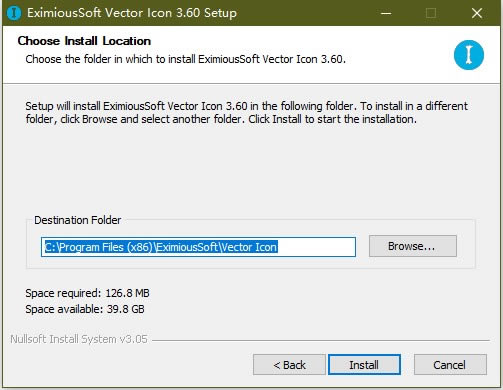Click the Destination Folder group label
The width and height of the screenshot is (503, 390).
click(78, 220)
